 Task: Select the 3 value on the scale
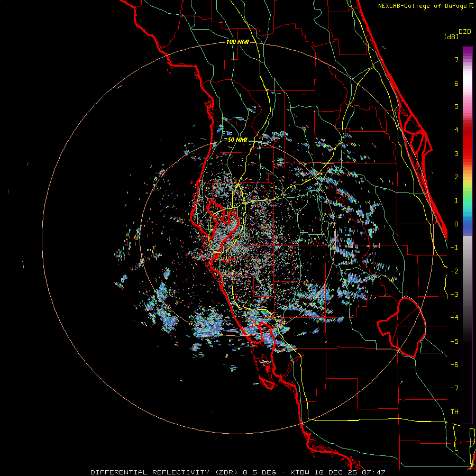point(456,153)
